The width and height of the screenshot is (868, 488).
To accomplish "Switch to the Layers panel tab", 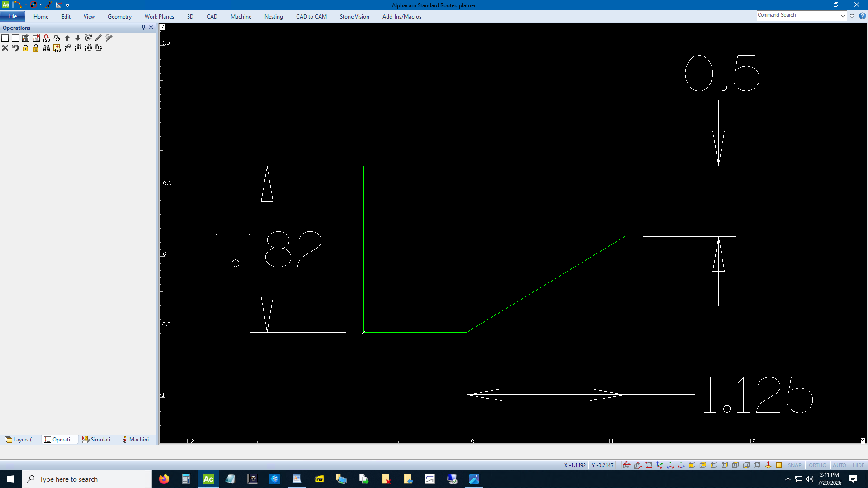I will click(21, 439).
